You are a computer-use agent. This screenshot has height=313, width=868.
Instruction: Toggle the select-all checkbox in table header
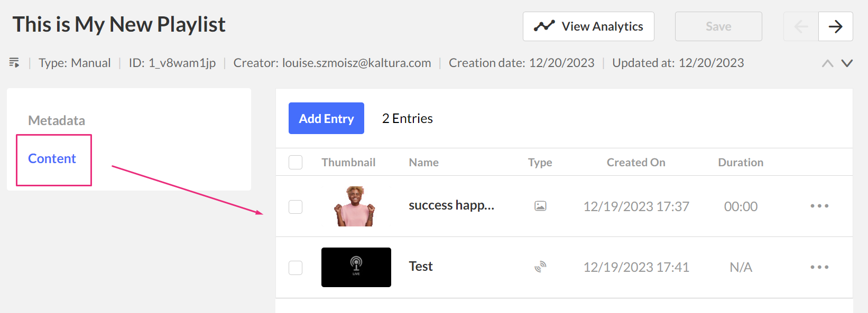pyautogui.click(x=296, y=162)
